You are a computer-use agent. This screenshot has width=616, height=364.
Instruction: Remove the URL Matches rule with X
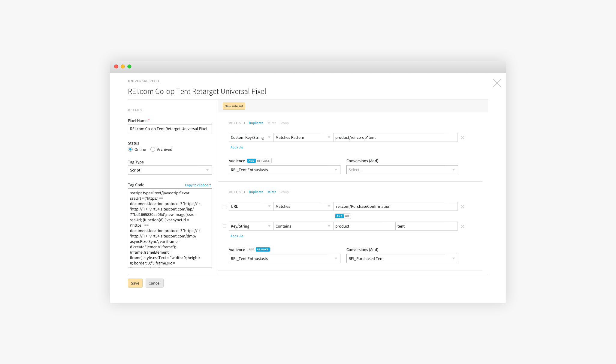463,207
